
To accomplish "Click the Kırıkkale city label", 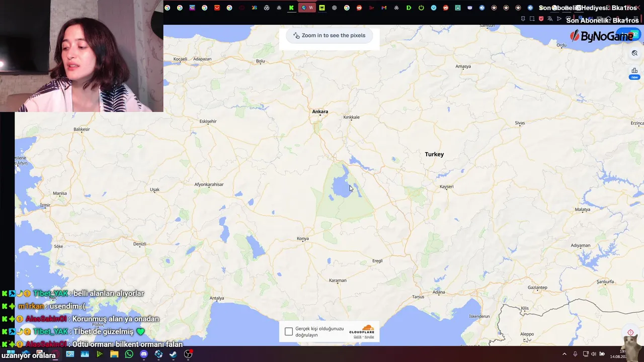I will click(x=351, y=117).
